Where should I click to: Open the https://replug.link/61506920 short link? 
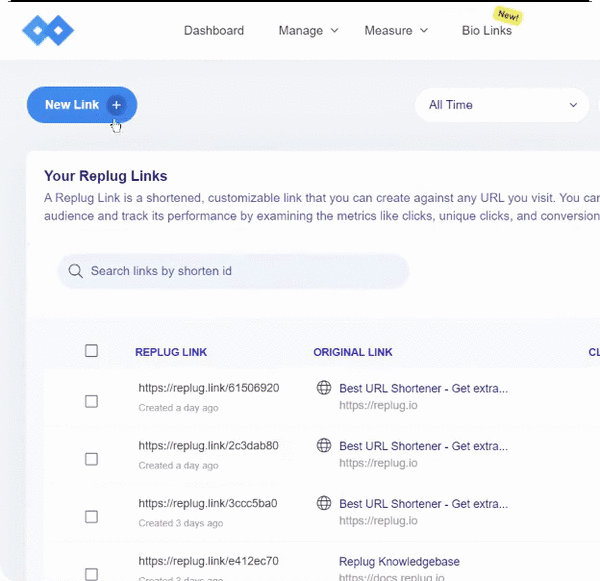point(209,388)
